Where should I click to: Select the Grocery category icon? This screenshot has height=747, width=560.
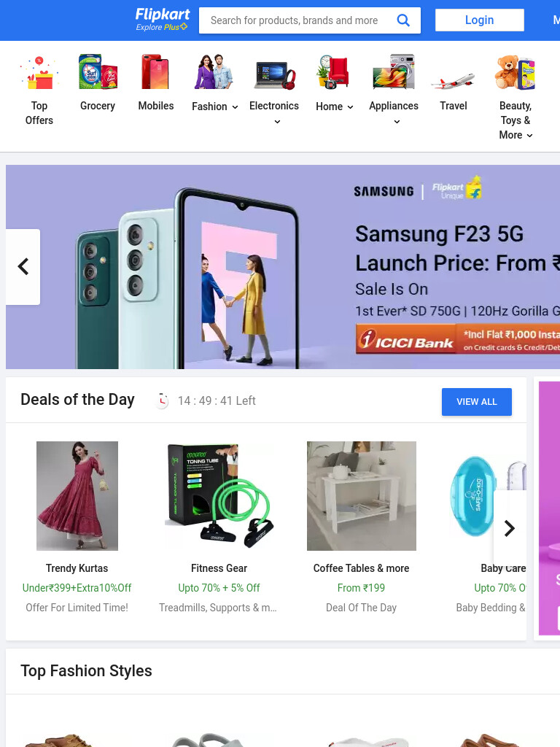coord(98,72)
